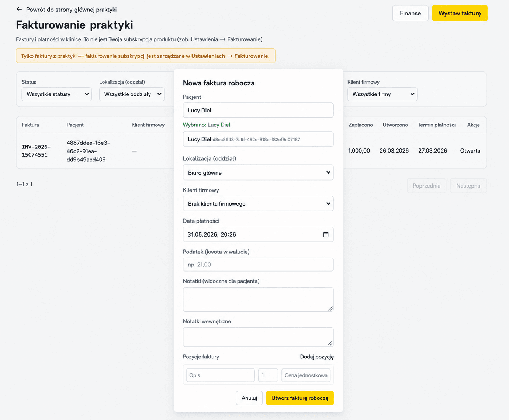Open the Finanse page
The height and width of the screenshot is (420, 509).
[410, 13]
